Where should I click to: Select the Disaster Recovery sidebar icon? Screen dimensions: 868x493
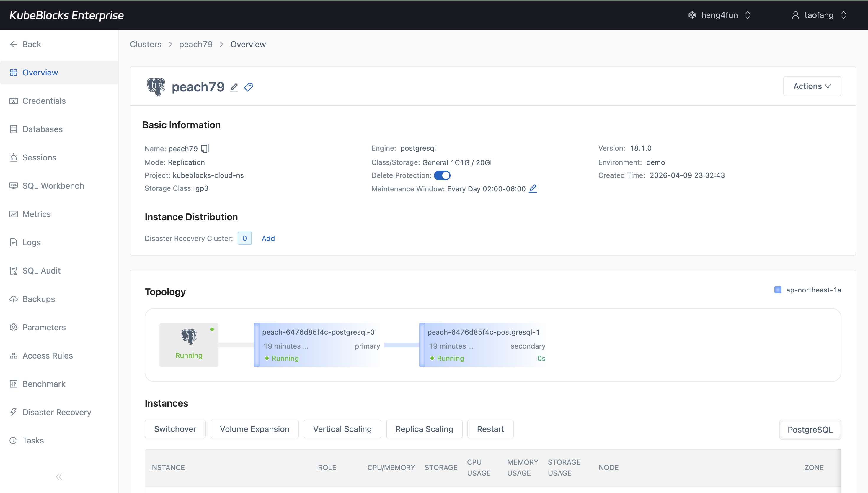click(x=14, y=412)
